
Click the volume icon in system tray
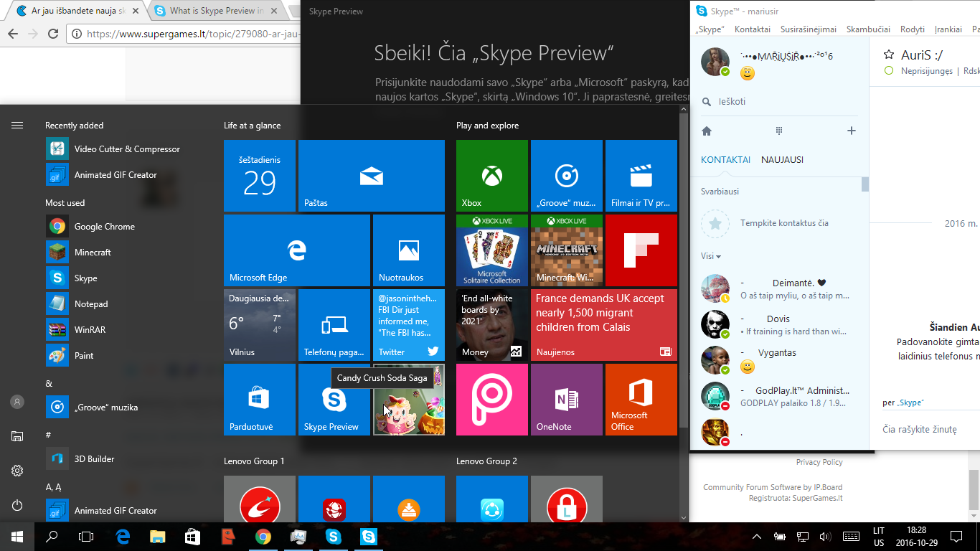pyautogui.click(x=825, y=536)
